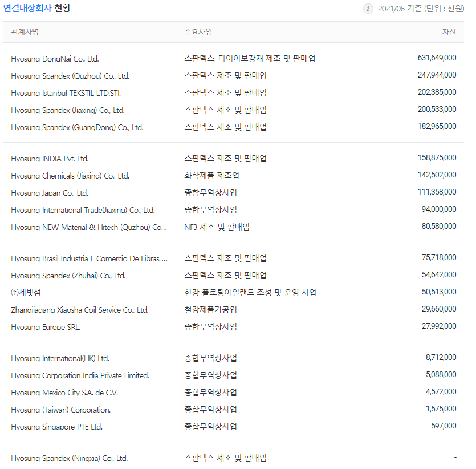
Task: Select Hyosung INDIA Pvt. Ltd.
Action: point(50,159)
